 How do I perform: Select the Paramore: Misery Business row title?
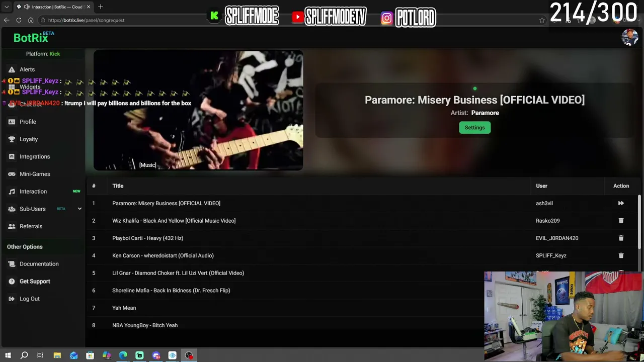click(166, 203)
